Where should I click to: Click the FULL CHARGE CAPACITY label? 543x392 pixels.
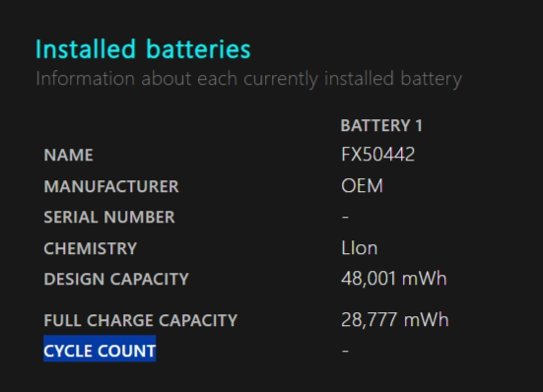(140, 320)
